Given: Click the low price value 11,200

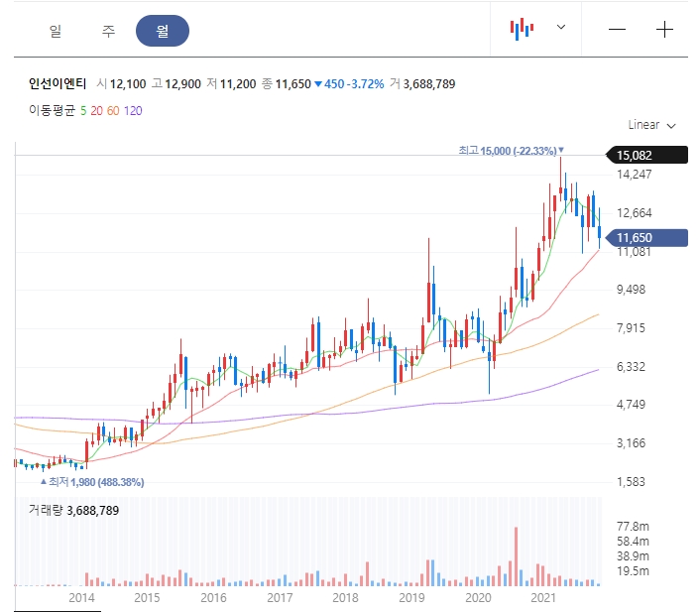Looking at the screenshot, I should 238,84.
